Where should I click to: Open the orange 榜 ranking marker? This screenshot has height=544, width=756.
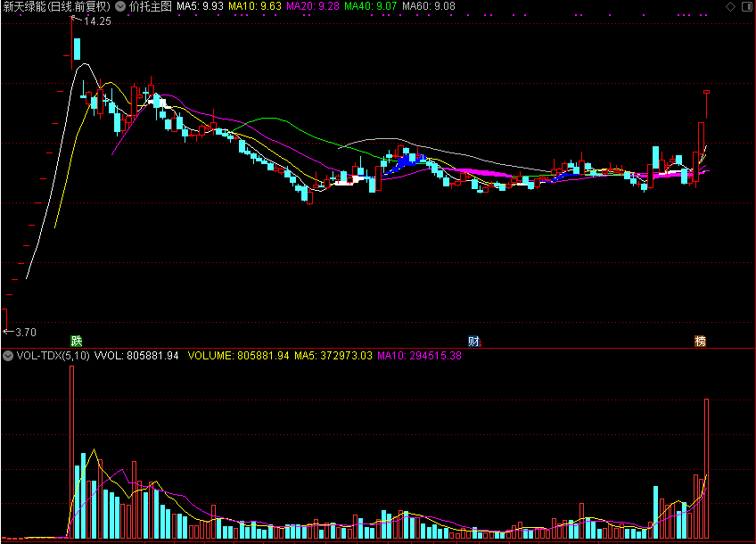(700, 341)
